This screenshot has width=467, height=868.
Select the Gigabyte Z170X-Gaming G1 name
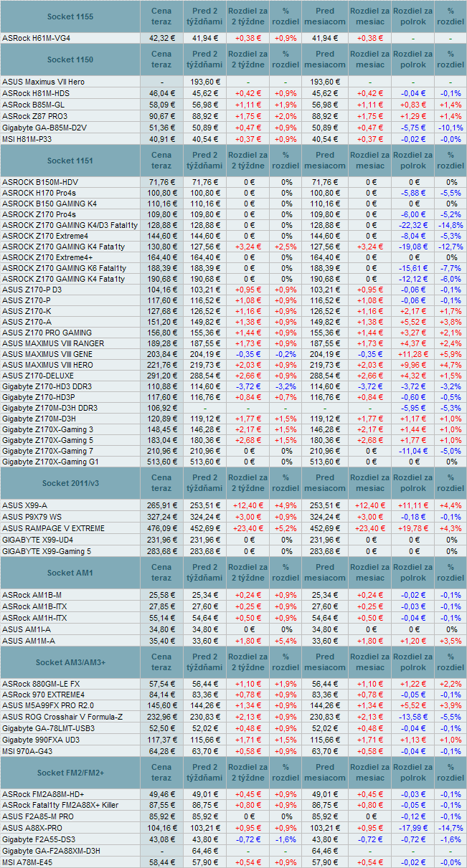(x=50, y=462)
